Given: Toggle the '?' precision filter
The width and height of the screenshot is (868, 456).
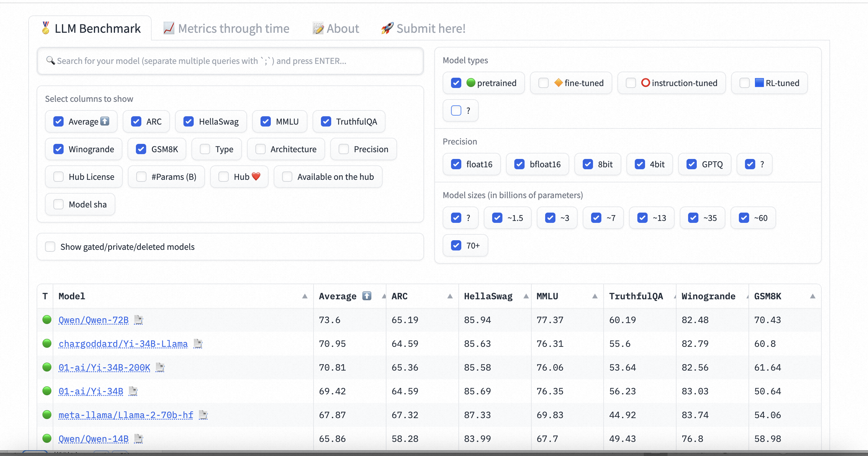Looking at the screenshot, I should [x=750, y=164].
